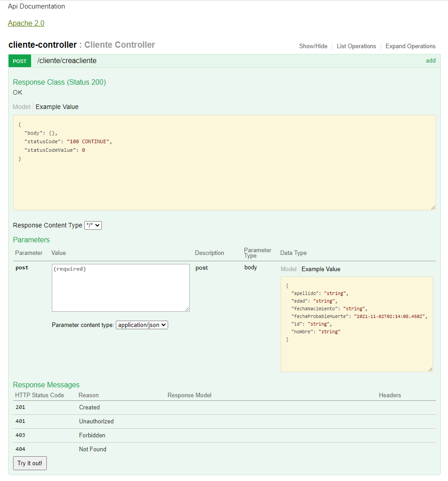Image resolution: width=448 pixels, height=481 pixels.
Task: Click the 'body' parameter type cell
Action: pyautogui.click(x=251, y=268)
